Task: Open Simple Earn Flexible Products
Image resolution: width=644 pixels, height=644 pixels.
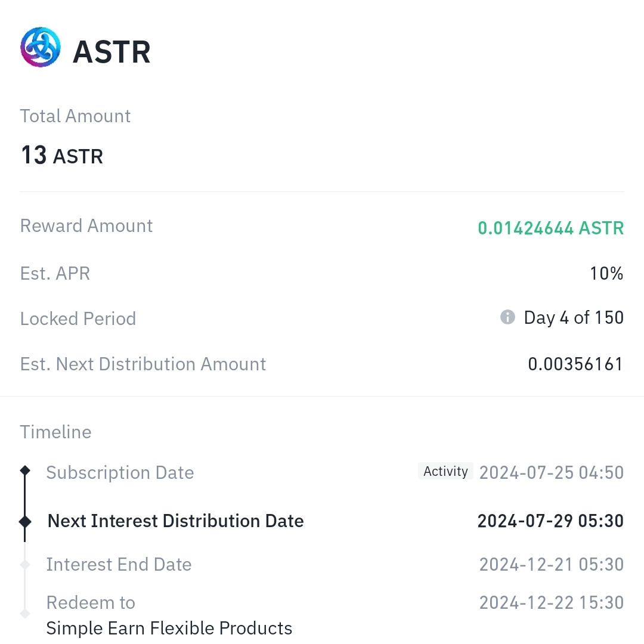Action: coord(169,628)
